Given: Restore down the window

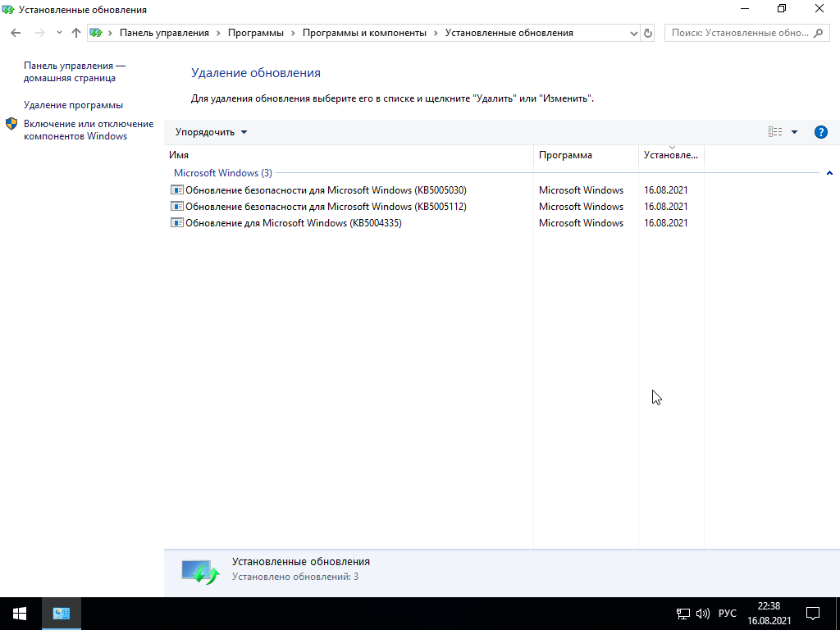Looking at the screenshot, I should [782, 8].
